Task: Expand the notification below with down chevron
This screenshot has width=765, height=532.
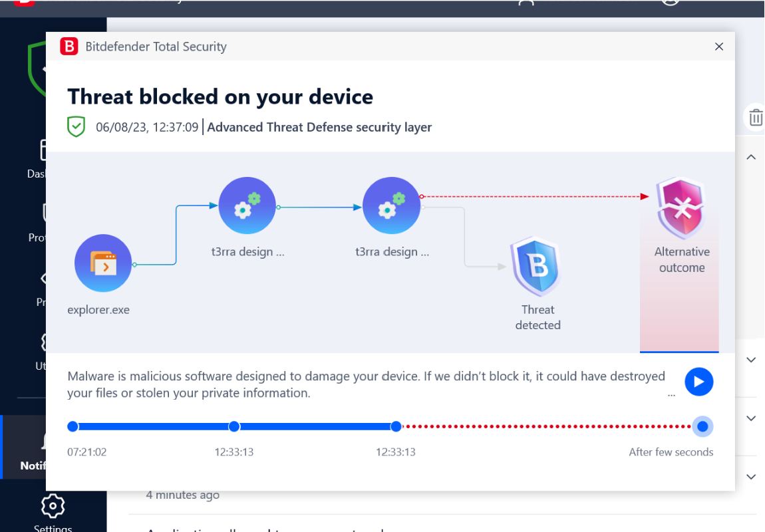Action: [x=751, y=360]
